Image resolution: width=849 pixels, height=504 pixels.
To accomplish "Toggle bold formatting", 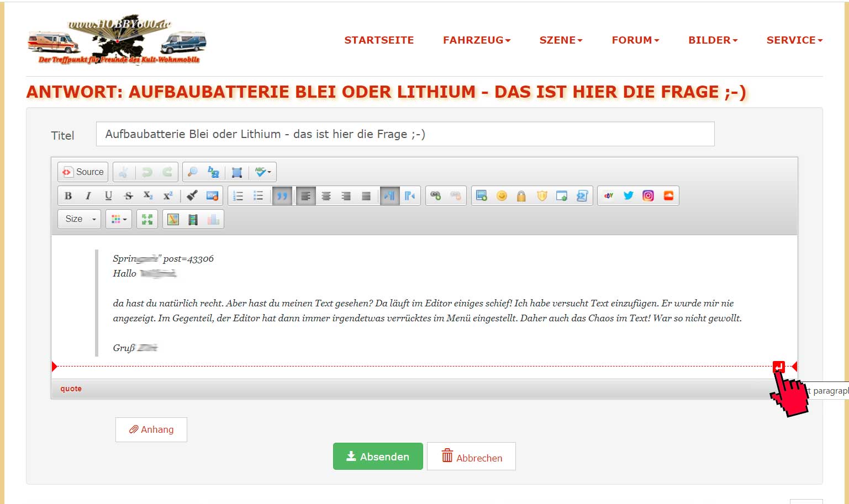I will coord(68,196).
